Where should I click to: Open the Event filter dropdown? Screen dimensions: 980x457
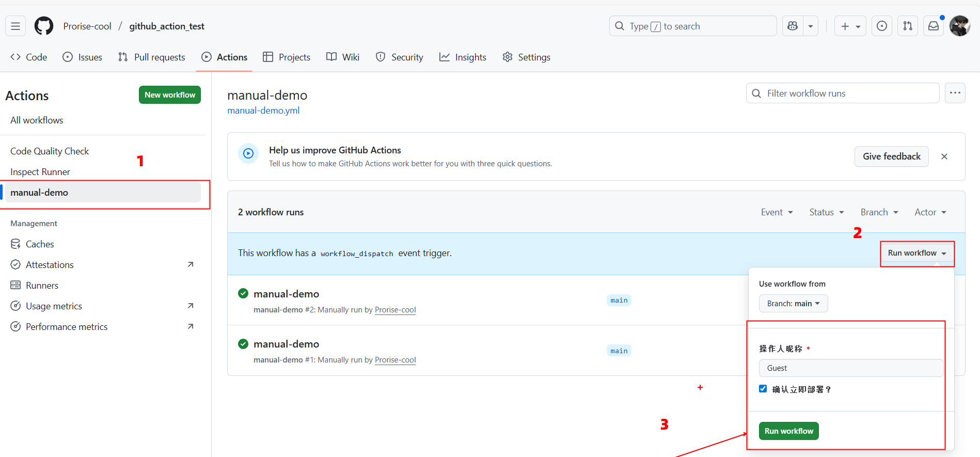(777, 212)
